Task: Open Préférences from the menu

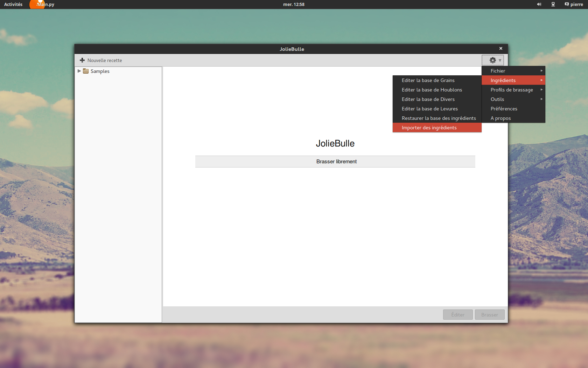Action: [504, 109]
